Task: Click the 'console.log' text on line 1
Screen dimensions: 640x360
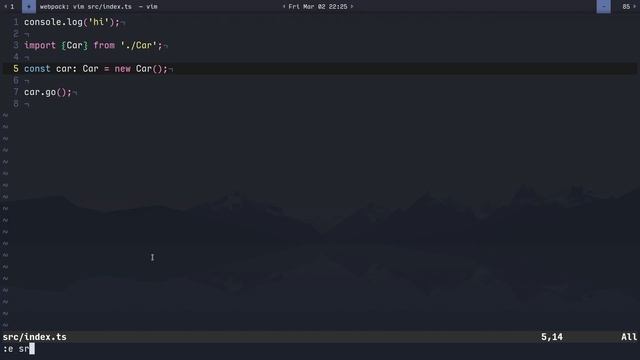Action: (x=53, y=22)
